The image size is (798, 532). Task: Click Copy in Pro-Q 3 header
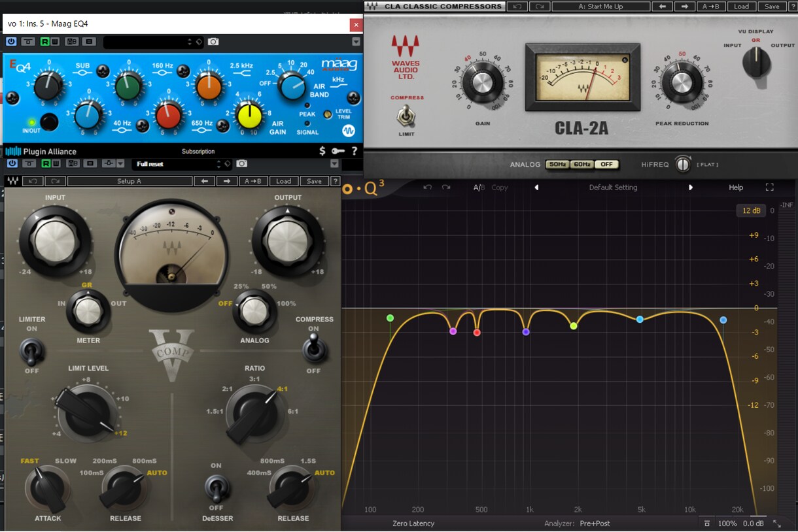pyautogui.click(x=500, y=188)
